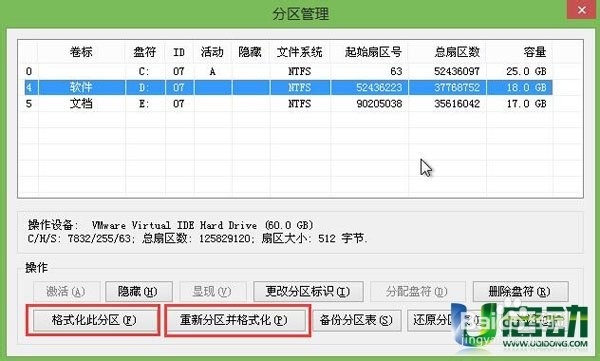Screen dimensions: 600x361
Task: Click partition index 0 cell
Action: click(x=29, y=71)
